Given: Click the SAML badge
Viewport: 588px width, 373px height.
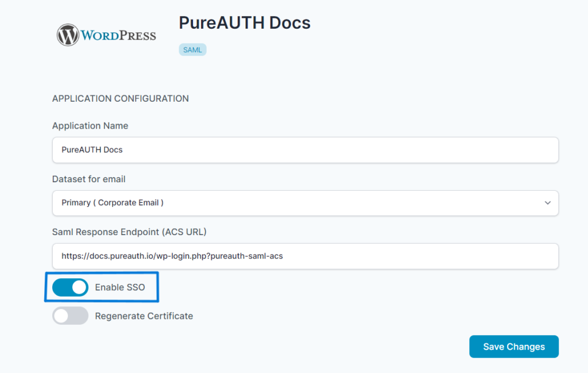Looking at the screenshot, I should (x=192, y=50).
